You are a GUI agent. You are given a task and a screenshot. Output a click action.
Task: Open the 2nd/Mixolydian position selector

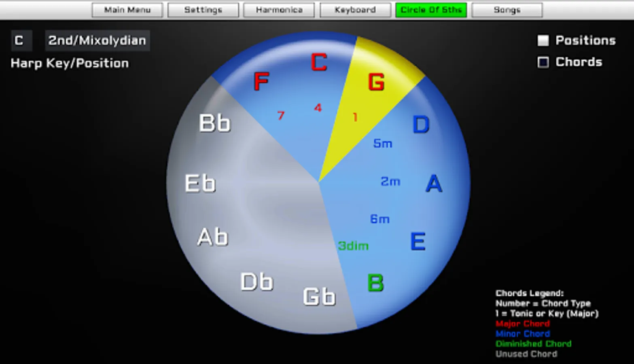tap(97, 40)
